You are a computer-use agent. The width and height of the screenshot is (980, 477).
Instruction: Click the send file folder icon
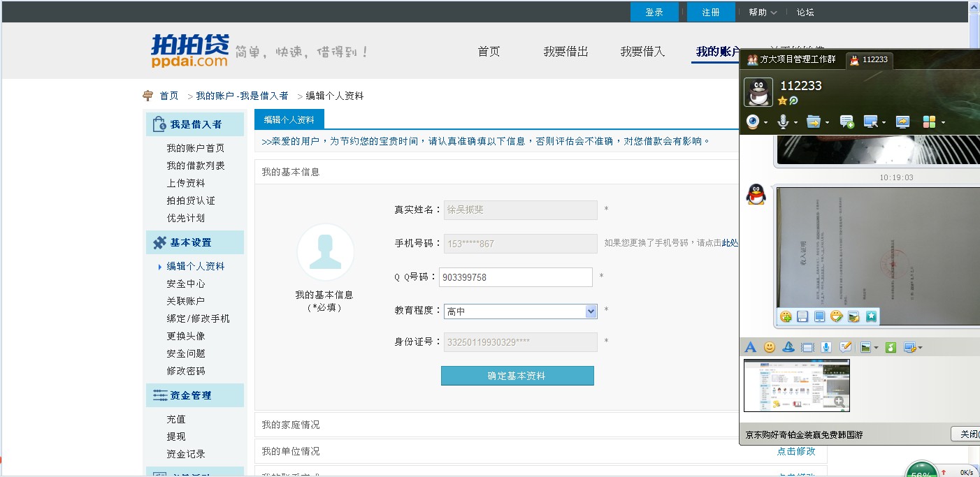click(813, 122)
